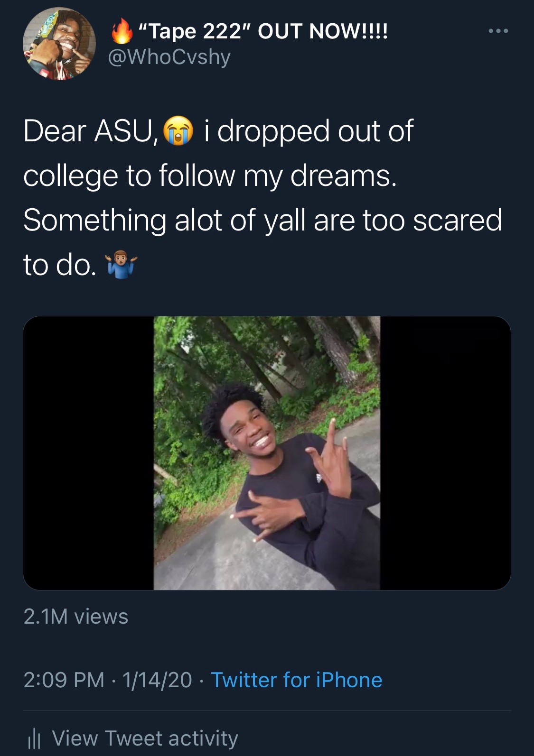Click the right black letterbox of video

(x=445, y=453)
